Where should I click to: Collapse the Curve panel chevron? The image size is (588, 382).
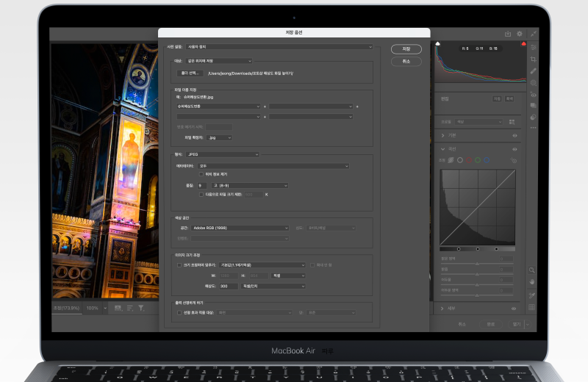[x=443, y=149]
